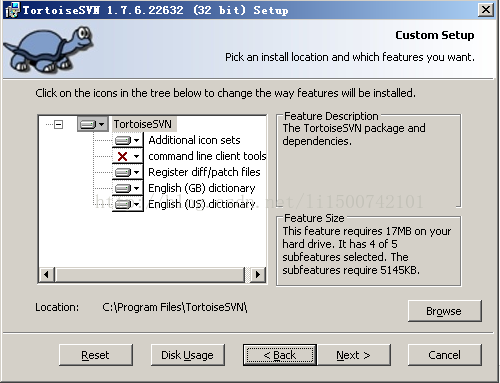The height and width of the screenshot is (383, 500).
Task: Click the Browse button
Action: (x=444, y=311)
